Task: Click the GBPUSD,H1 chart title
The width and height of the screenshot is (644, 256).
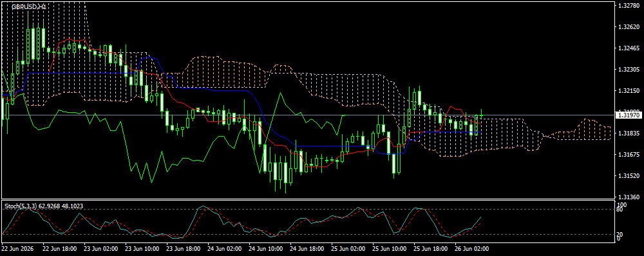Action: point(29,7)
